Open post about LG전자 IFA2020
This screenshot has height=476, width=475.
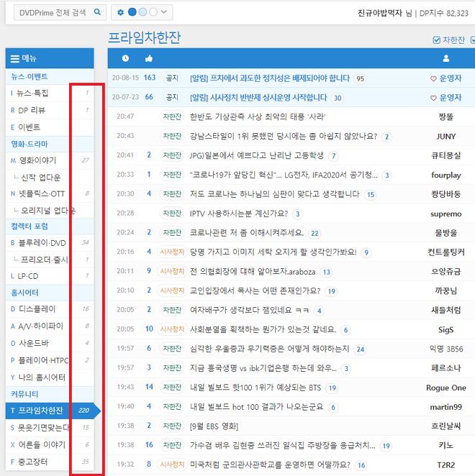284,175
